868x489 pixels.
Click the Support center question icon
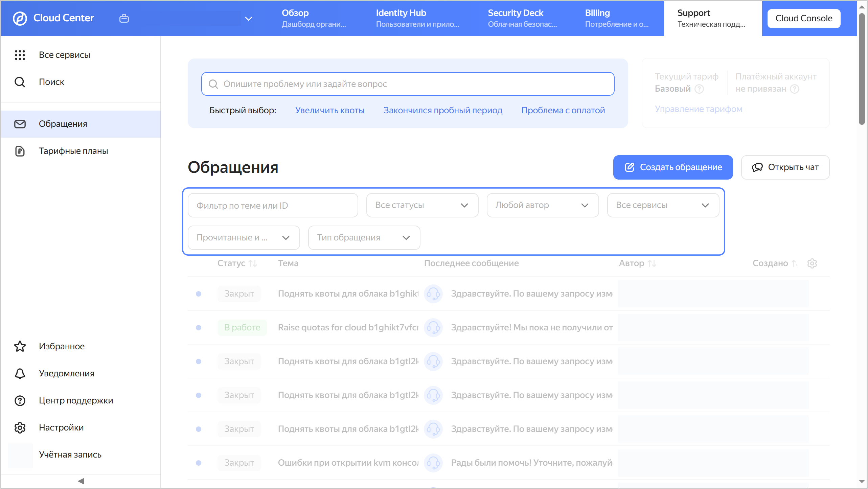tap(20, 400)
